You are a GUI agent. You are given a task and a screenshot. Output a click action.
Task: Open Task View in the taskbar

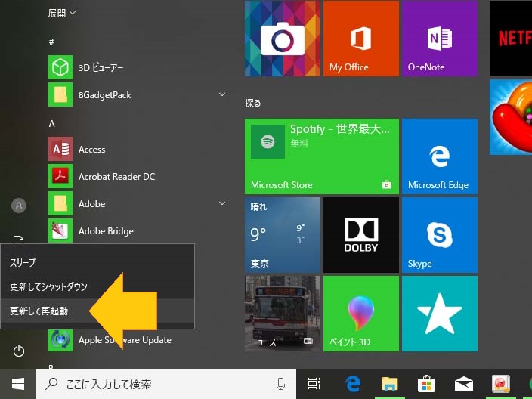pyautogui.click(x=314, y=384)
